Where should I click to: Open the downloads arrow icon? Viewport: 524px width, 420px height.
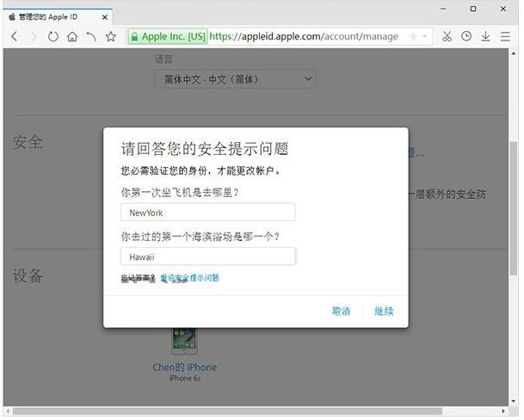click(x=485, y=36)
